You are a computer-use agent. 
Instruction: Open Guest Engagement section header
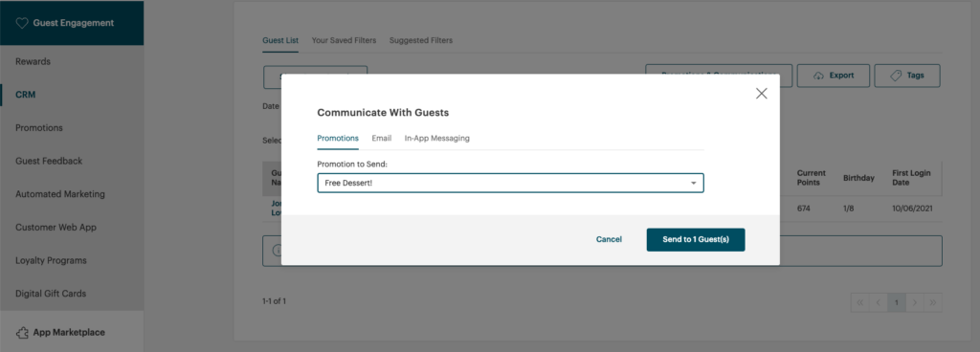[x=72, y=23]
